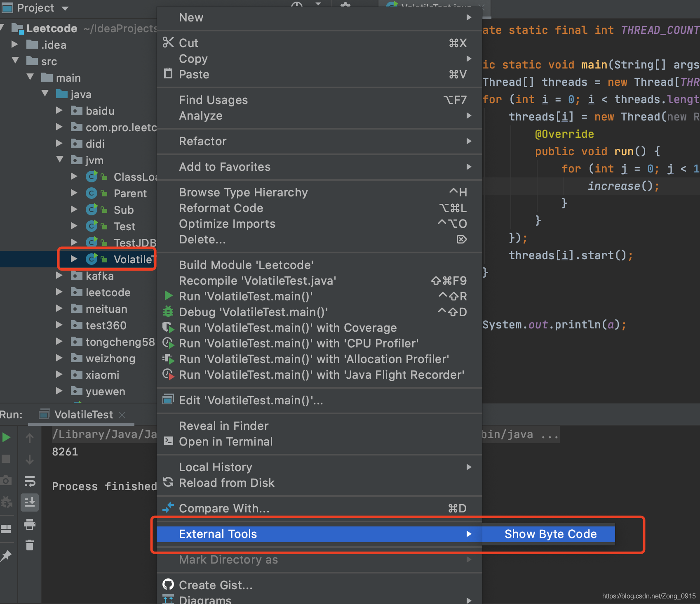Open Local History submenu

[x=319, y=467]
